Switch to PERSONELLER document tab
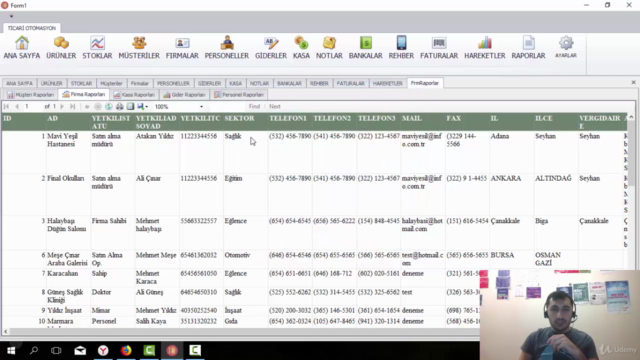 coord(173,83)
